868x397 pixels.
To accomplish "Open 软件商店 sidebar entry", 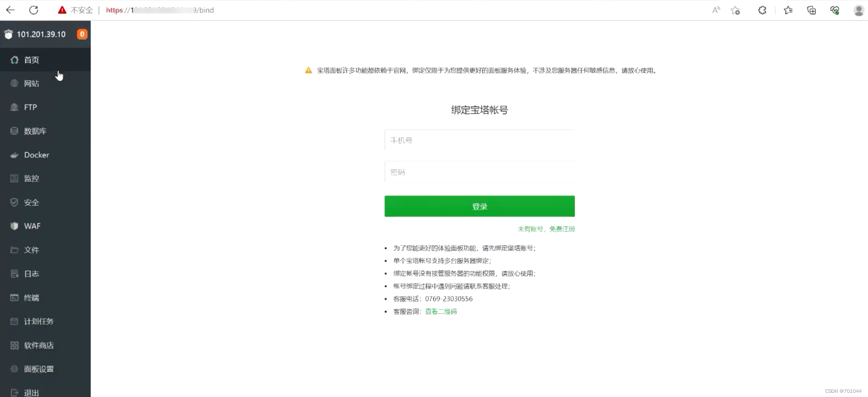I will [45, 345].
